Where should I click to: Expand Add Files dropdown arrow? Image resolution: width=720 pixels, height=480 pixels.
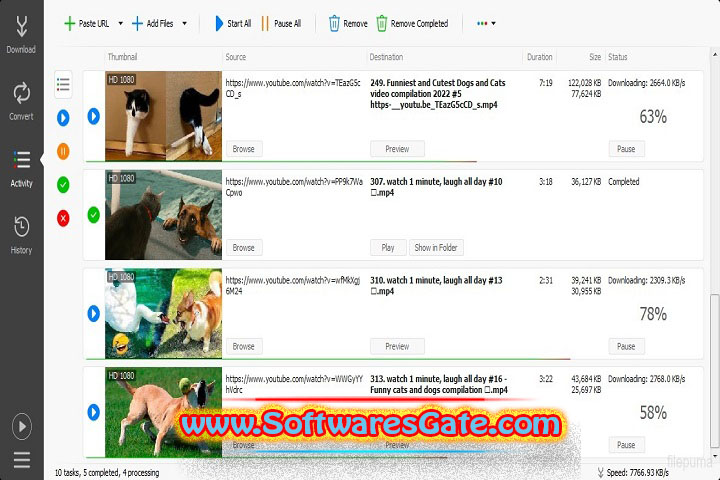(x=185, y=23)
